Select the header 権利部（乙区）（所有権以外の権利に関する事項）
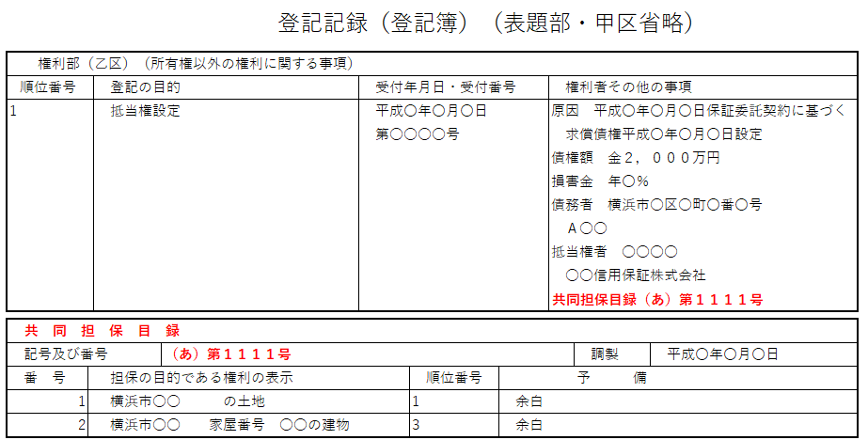 196,64
